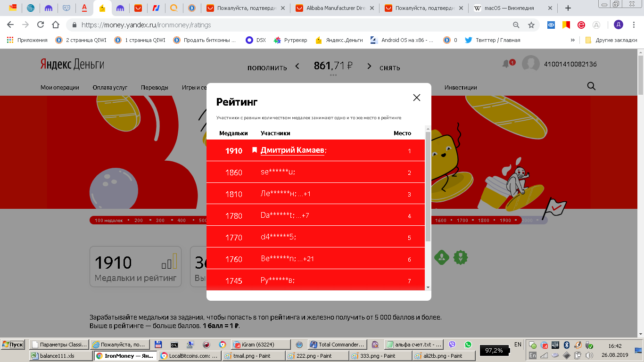Open the Яндекс.Деньги bookmark
This screenshot has width=644, height=362.
tap(339, 40)
